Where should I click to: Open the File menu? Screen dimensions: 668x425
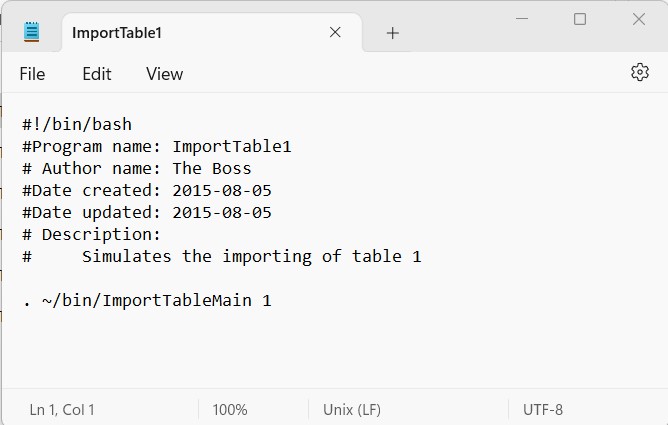(x=32, y=74)
